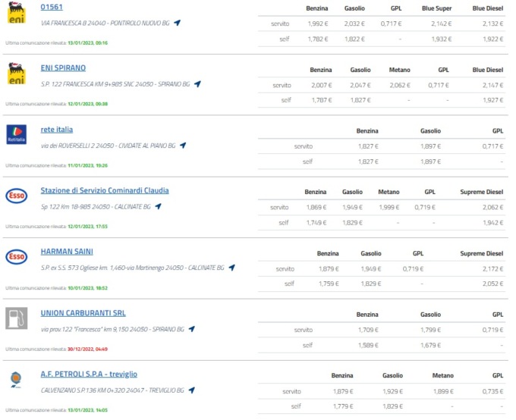
Task: Click the Eni logo of station 01561
Action: (16, 13)
